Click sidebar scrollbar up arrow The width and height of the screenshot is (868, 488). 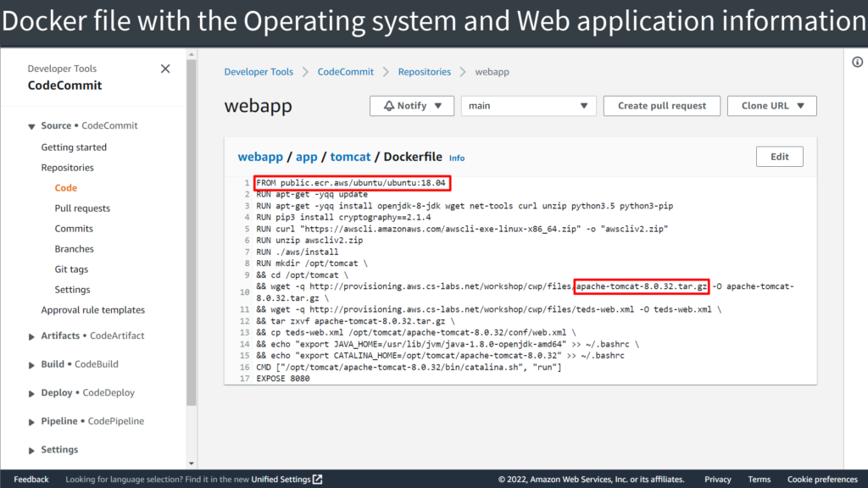point(192,54)
